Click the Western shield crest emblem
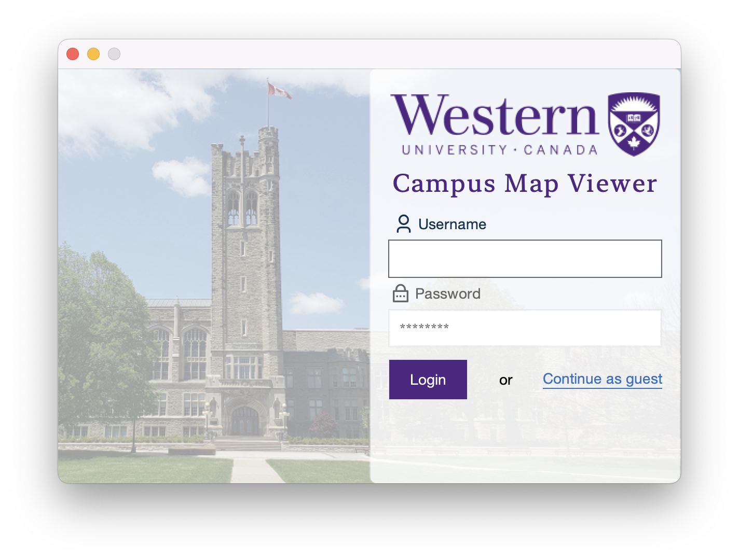Image resolution: width=739 pixels, height=560 pixels. [x=634, y=124]
